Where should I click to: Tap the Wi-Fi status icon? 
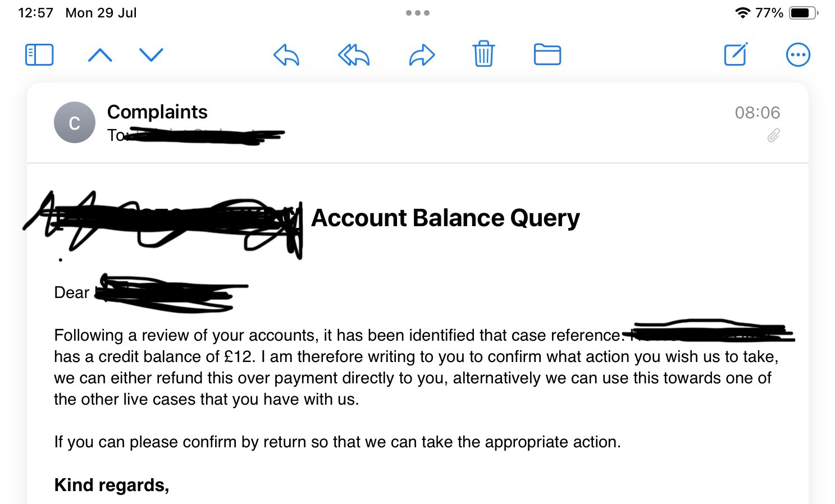[x=742, y=13]
